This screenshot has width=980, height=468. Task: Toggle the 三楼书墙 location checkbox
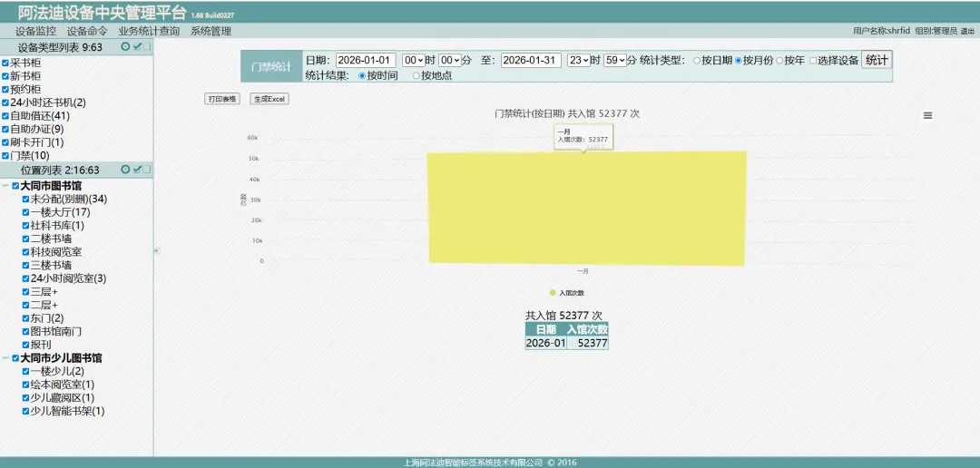(x=25, y=265)
